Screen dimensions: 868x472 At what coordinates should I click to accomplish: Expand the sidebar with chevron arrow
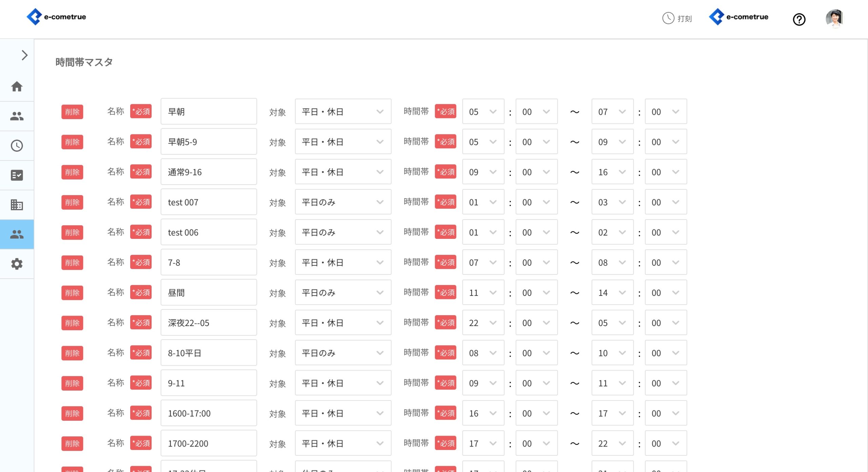24,55
